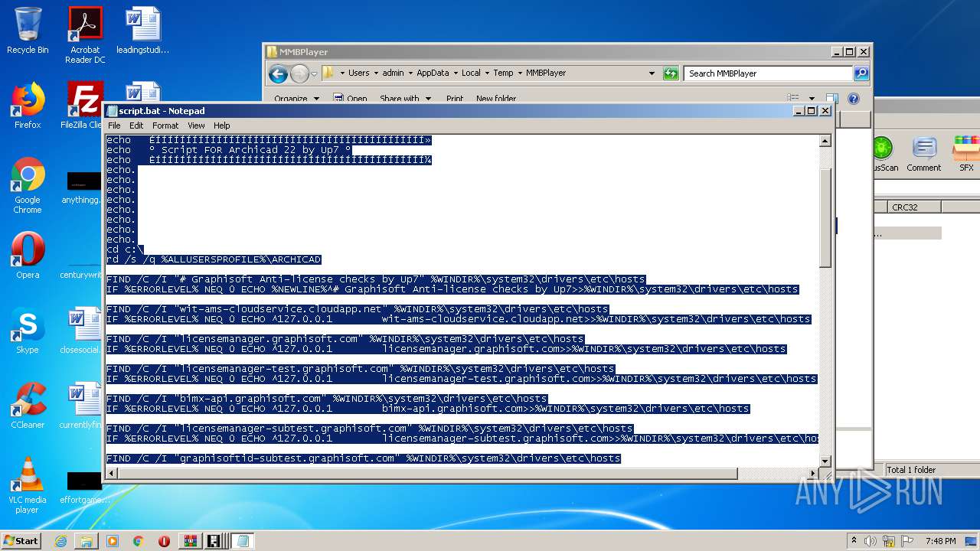The image size is (980, 551).
Task: Open the Edit menu in Notepad
Action: click(136, 126)
